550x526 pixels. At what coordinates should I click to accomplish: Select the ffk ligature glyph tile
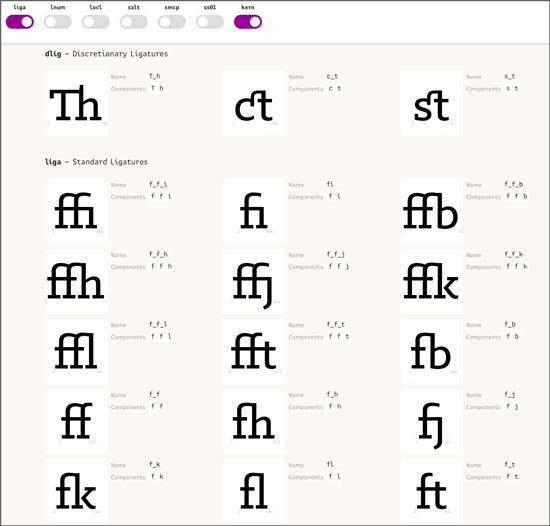pyautogui.click(x=431, y=281)
